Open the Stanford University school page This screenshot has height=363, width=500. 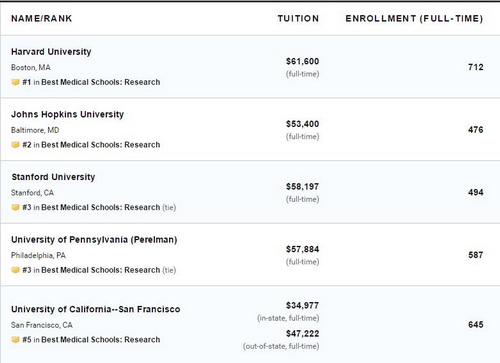point(53,177)
